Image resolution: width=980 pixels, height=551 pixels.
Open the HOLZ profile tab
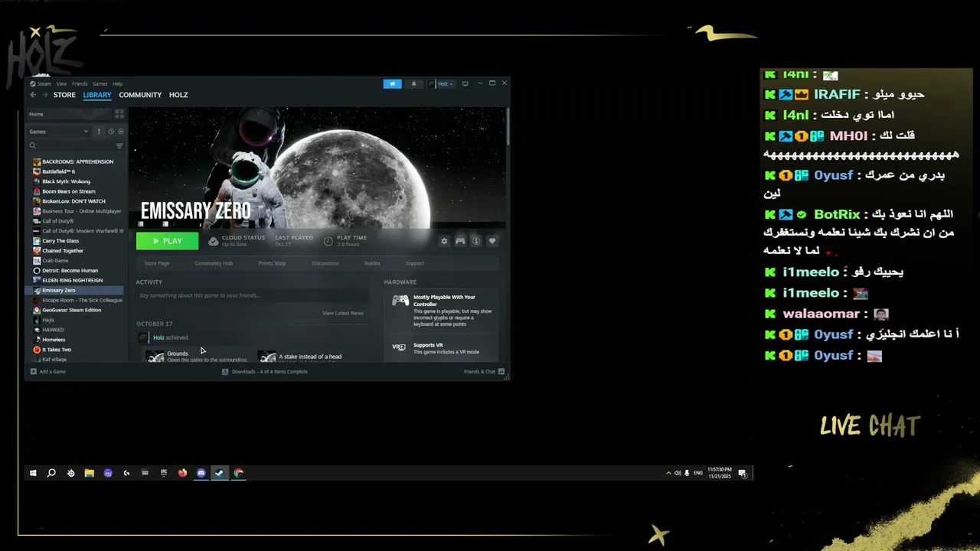point(178,95)
